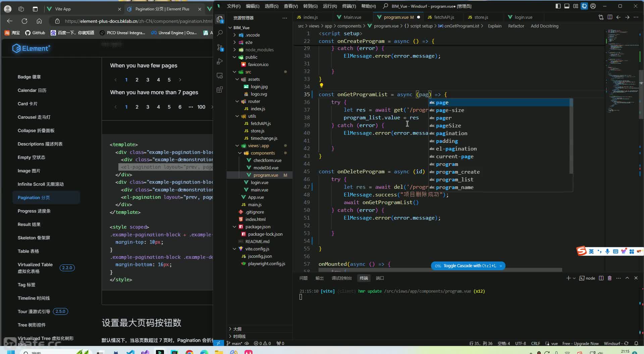Open checkform.vue in the explorer

(x=267, y=160)
